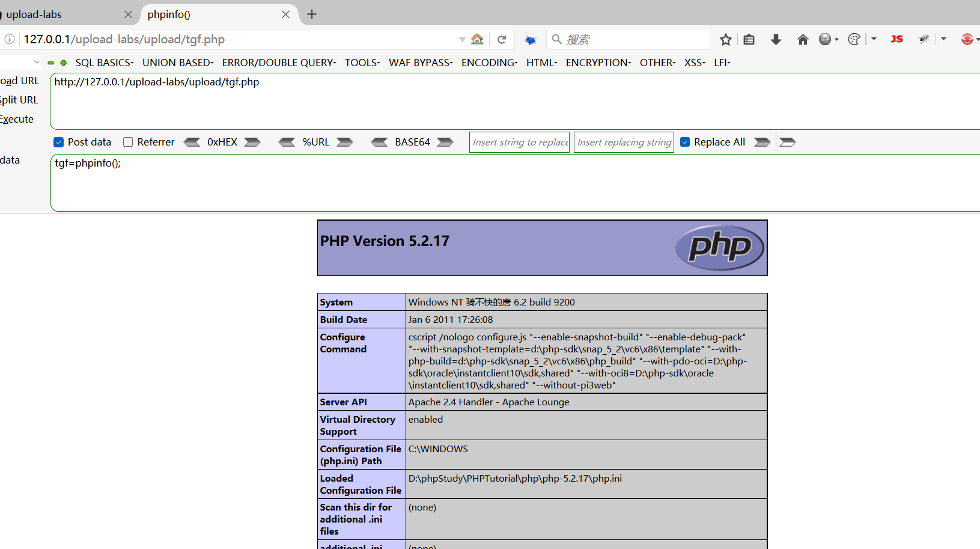The image size is (980, 549).
Task: Open the SQL BASICS dropdown menu
Action: click(x=105, y=63)
